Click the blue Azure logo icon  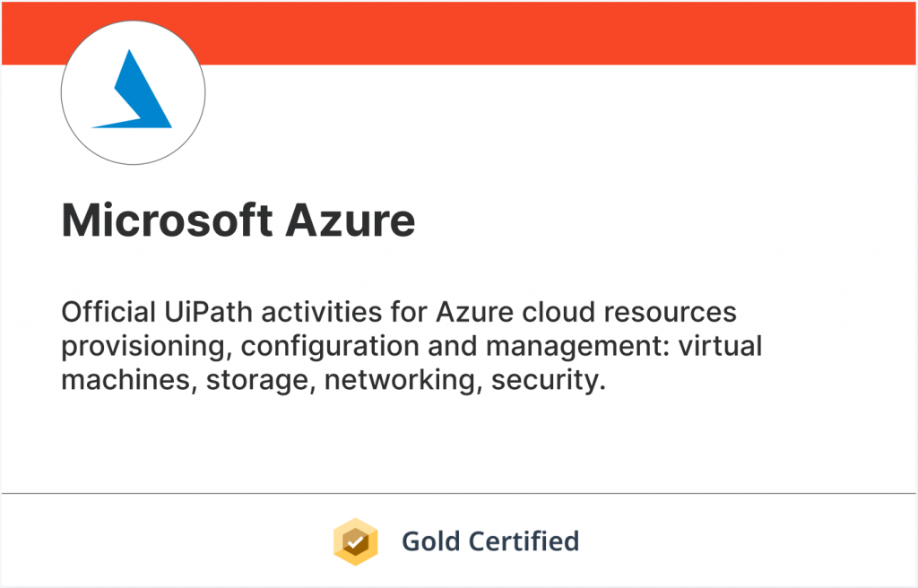click(x=133, y=91)
